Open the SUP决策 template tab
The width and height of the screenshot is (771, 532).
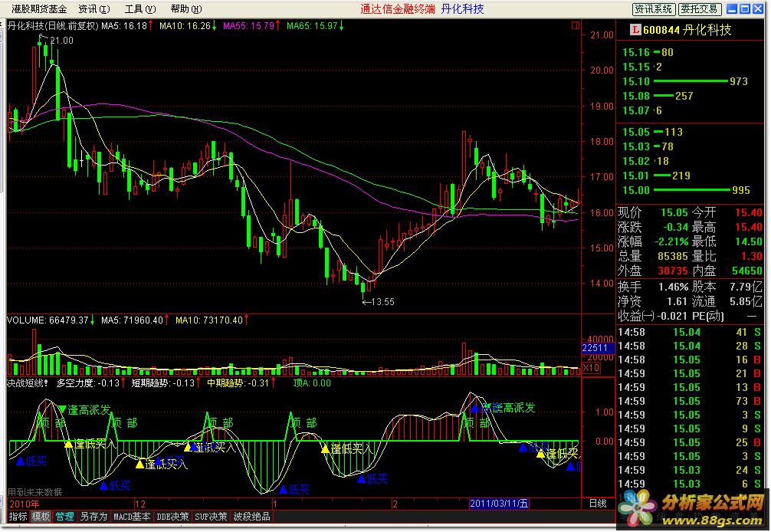click(x=211, y=516)
